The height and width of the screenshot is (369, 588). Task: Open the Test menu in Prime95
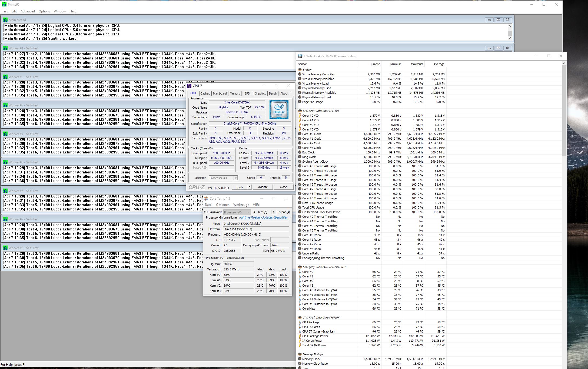5,11
